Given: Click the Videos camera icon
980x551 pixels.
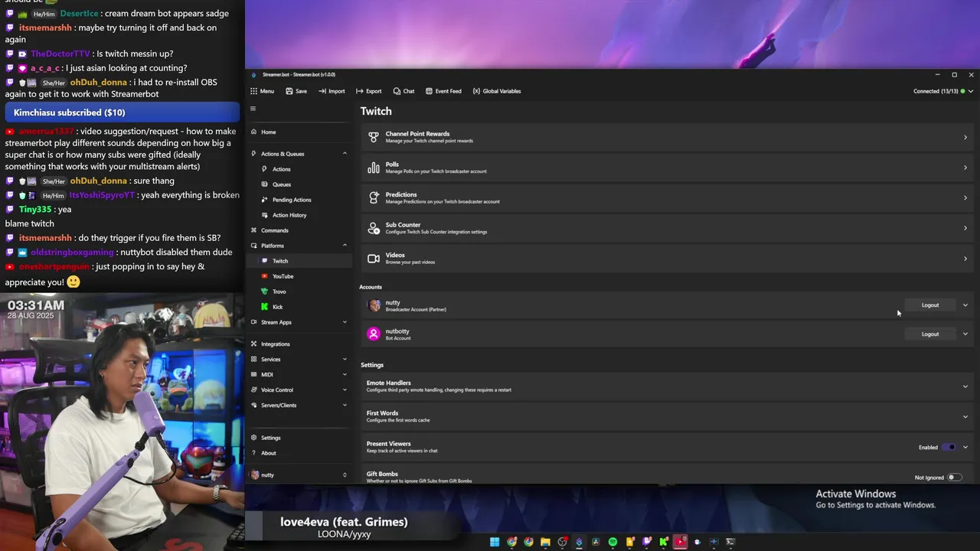Looking at the screenshot, I should (x=374, y=259).
